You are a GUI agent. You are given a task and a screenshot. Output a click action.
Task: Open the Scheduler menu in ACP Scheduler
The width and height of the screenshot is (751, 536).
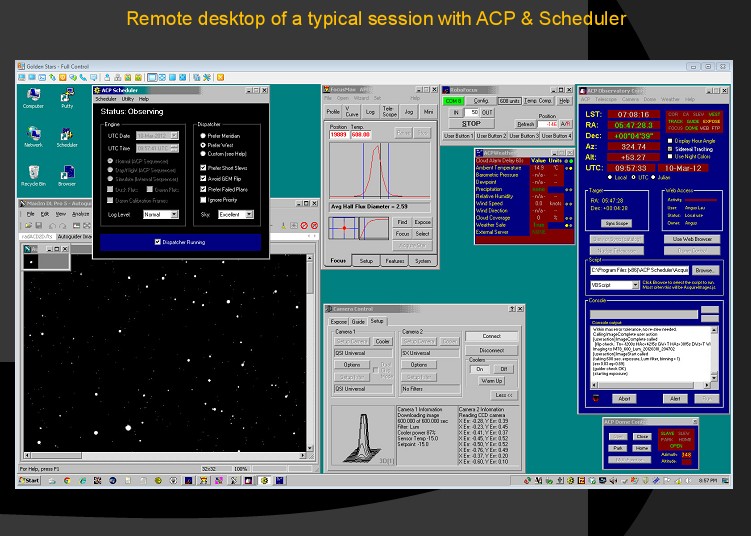tap(106, 99)
